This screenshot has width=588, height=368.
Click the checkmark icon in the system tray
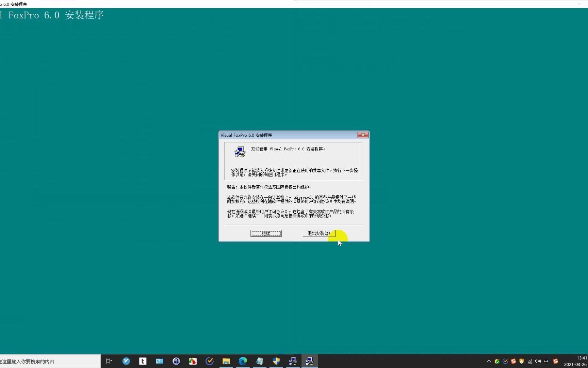tap(505, 361)
